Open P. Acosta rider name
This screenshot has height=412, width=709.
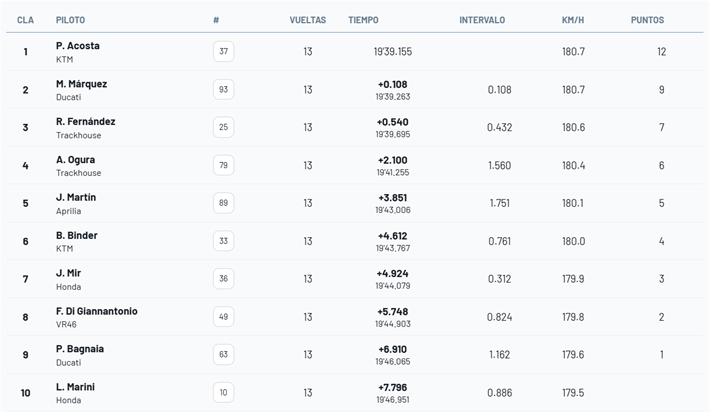(x=78, y=46)
